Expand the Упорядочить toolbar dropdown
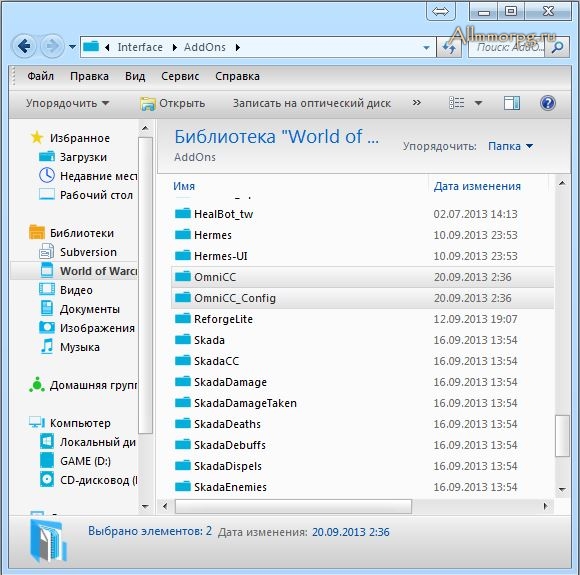This screenshot has width=580, height=575. coord(67,103)
